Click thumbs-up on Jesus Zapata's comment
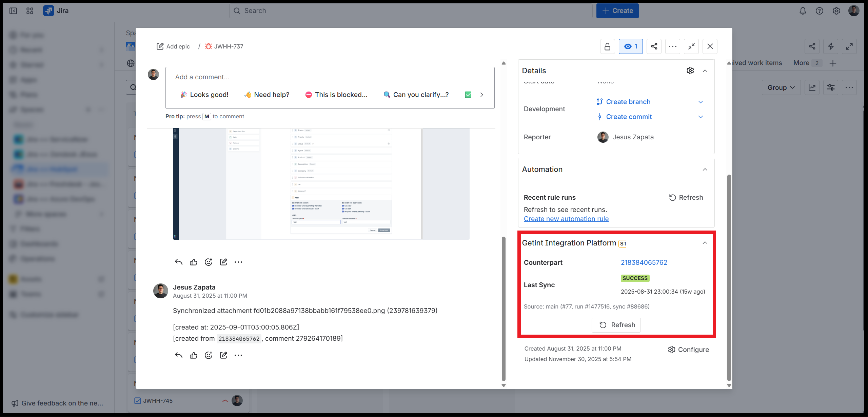This screenshot has width=868, height=417. (194, 355)
